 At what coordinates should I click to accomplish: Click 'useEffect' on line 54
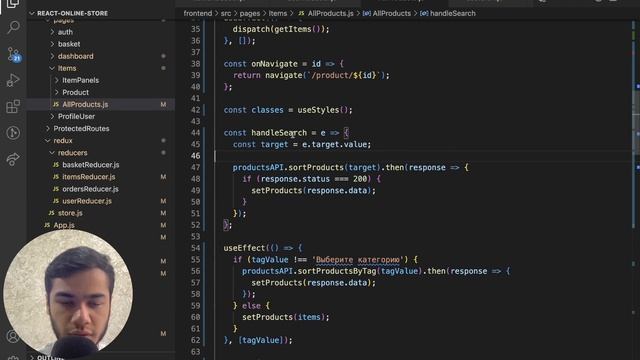click(244, 248)
